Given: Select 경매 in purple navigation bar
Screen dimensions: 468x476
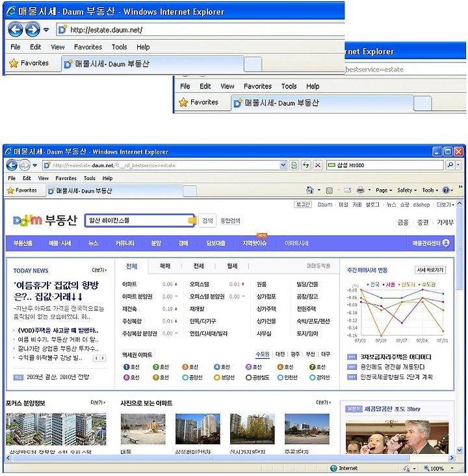Looking at the screenshot, I should click(x=183, y=243).
